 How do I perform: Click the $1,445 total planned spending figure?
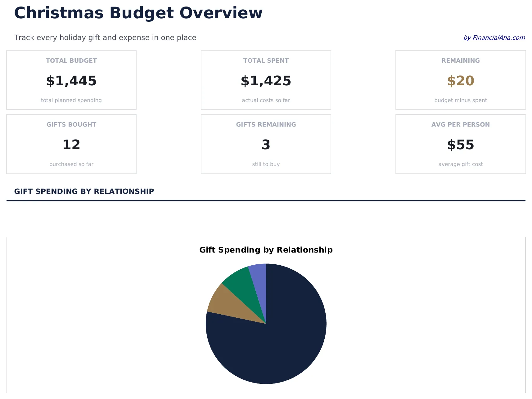click(71, 81)
